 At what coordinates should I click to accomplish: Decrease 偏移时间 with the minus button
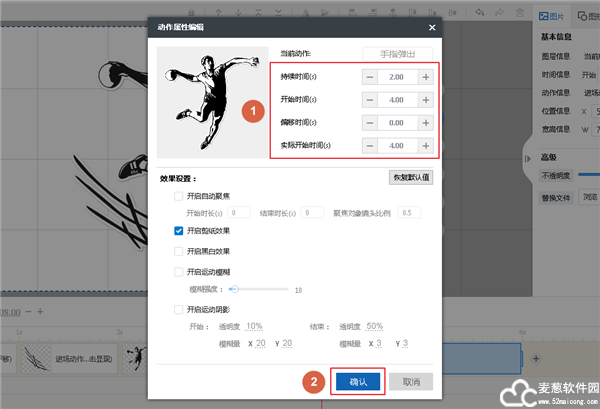click(x=369, y=122)
